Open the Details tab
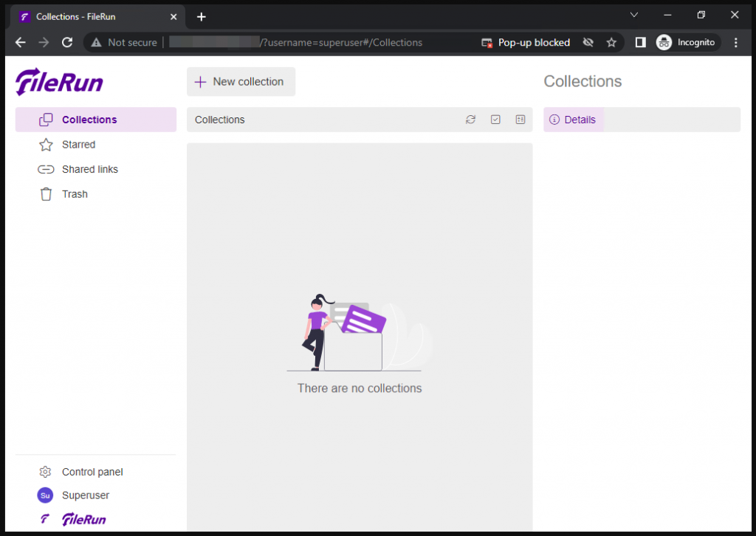Image resolution: width=756 pixels, height=536 pixels. (x=574, y=120)
